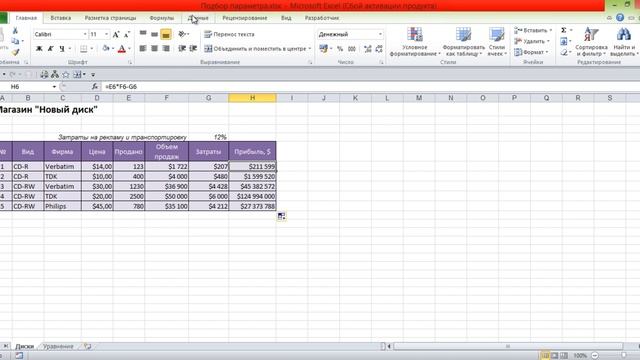The width and height of the screenshot is (640, 360).
Task: Click the star icon in quick access toolbar
Action: [66, 75]
